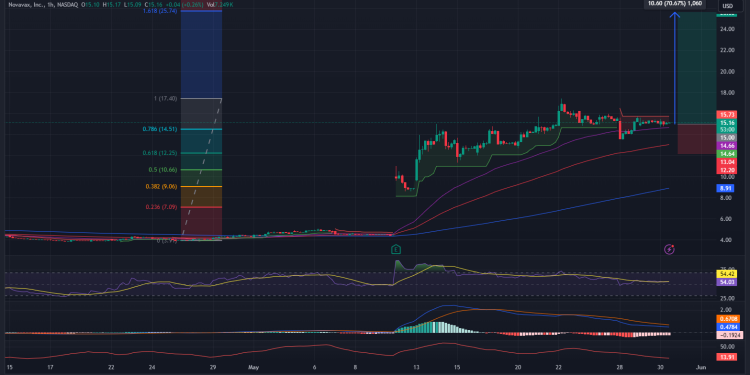This screenshot has width=750, height=375.
Task: Click the earnings "E" marker icon
Action: (x=396, y=249)
